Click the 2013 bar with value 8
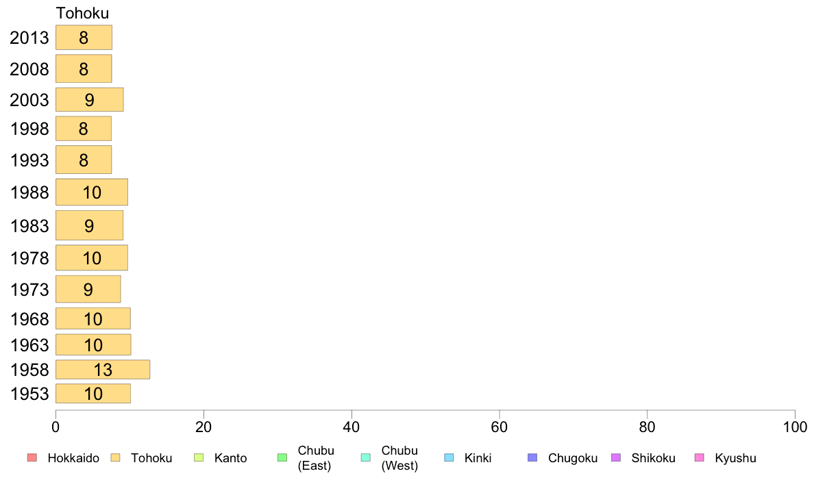814x504 pixels. (x=84, y=38)
